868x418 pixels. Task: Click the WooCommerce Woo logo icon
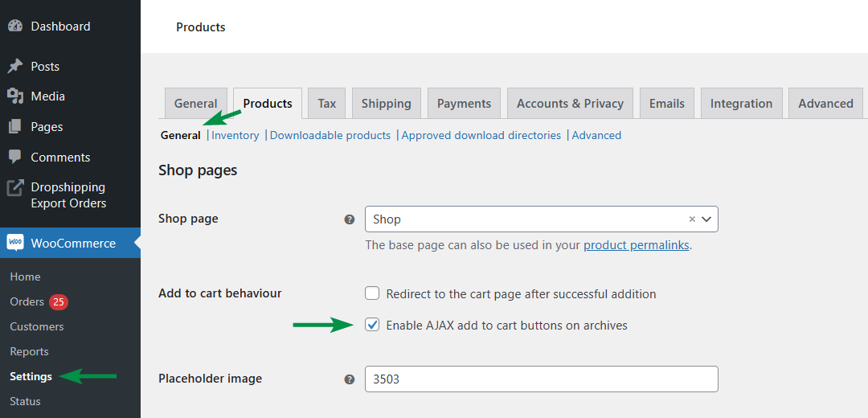coord(15,243)
